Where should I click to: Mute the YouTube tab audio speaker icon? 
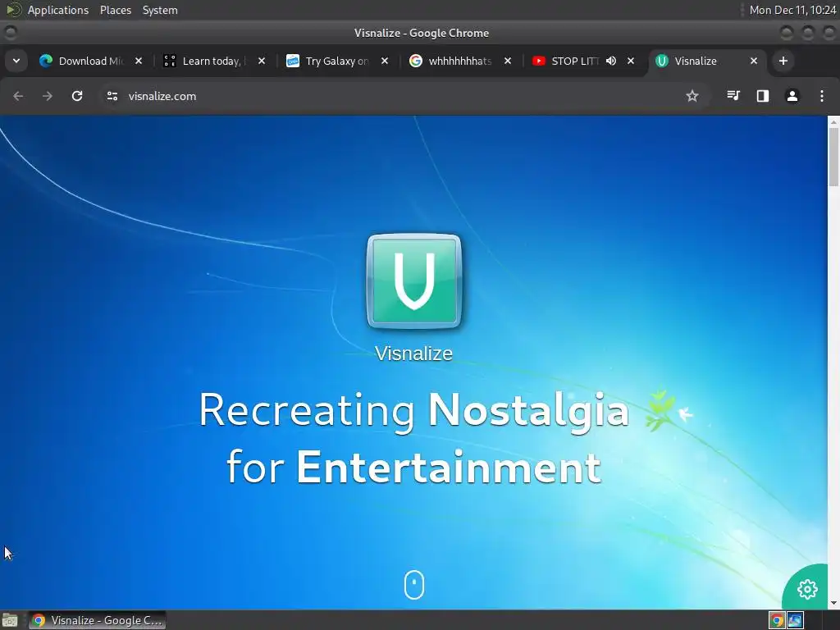point(610,61)
